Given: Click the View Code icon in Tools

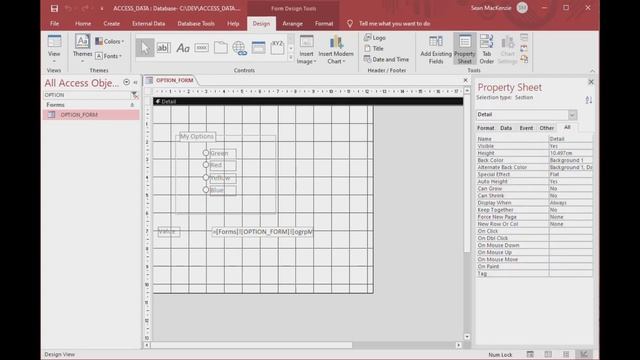Looking at the screenshot, I should point(524,49).
